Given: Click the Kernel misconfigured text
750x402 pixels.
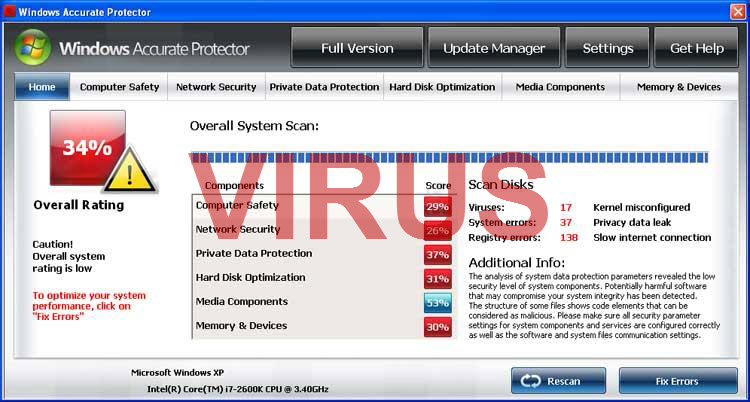Looking at the screenshot, I should [641, 208].
